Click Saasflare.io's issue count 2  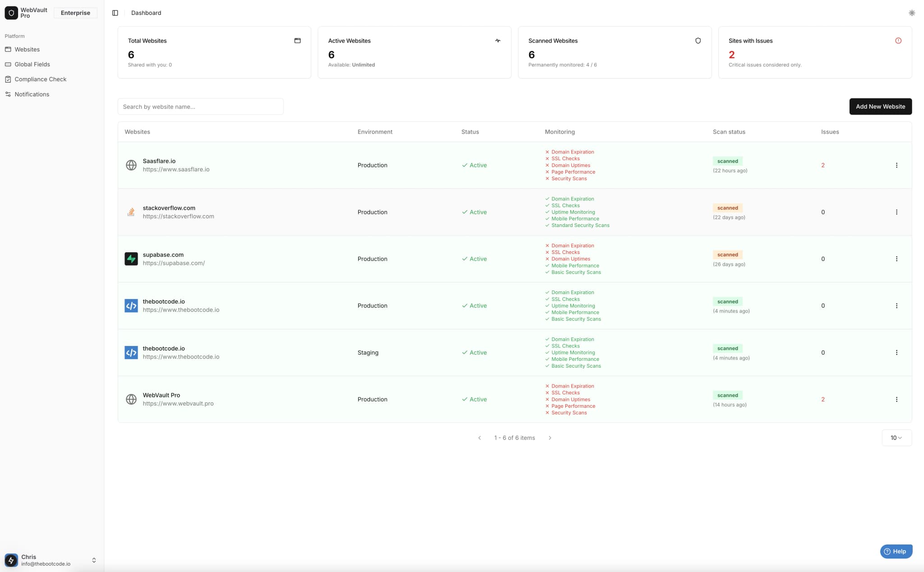(823, 165)
